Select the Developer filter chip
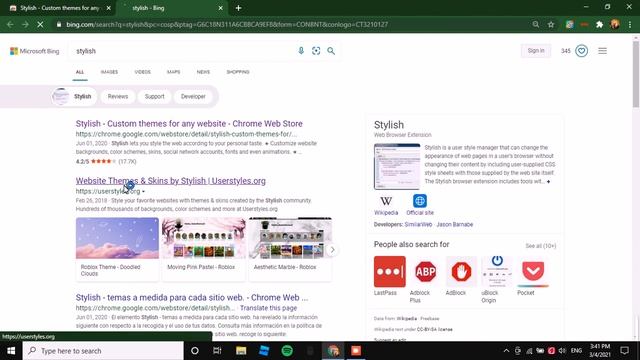 point(193,96)
